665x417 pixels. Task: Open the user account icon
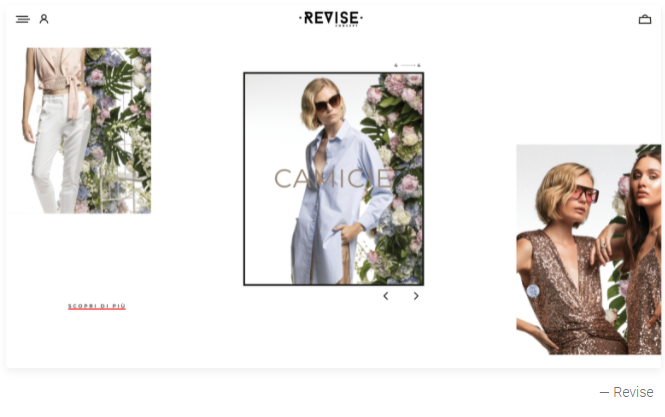coord(44,19)
